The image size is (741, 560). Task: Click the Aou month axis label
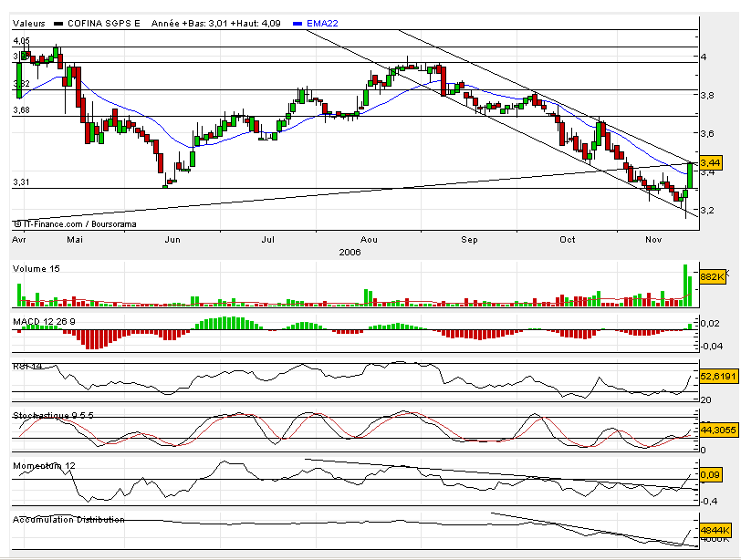[x=369, y=239]
